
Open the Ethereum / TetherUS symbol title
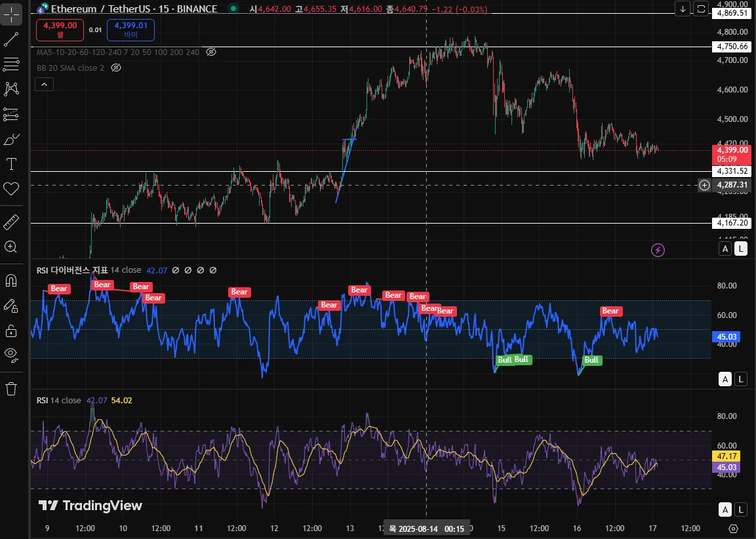(134, 9)
